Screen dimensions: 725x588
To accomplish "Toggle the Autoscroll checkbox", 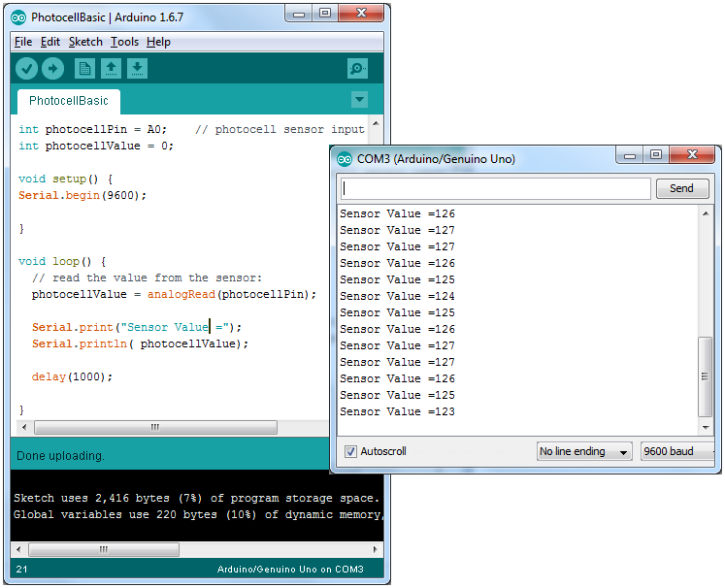I will [x=350, y=451].
